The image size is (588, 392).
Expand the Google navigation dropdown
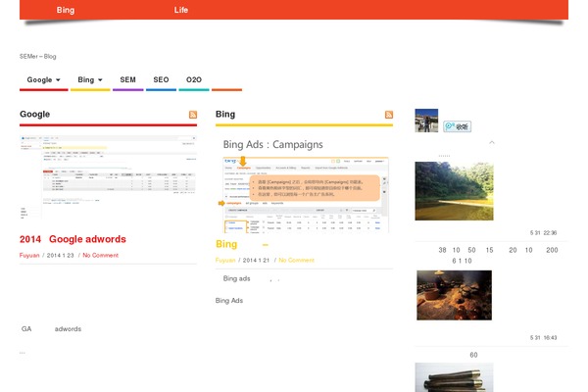(43, 80)
